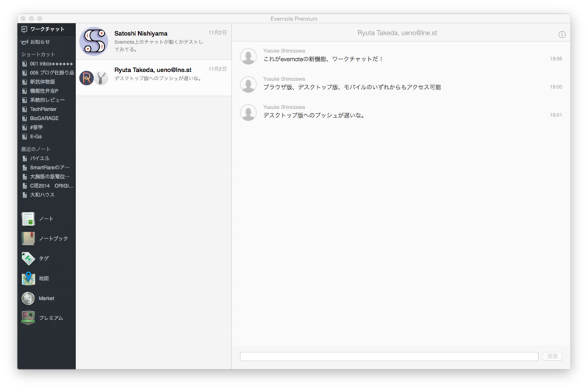The image size is (588, 390).
Task: Open the 地図 (Atlas) map view
Action: click(x=35, y=278)
